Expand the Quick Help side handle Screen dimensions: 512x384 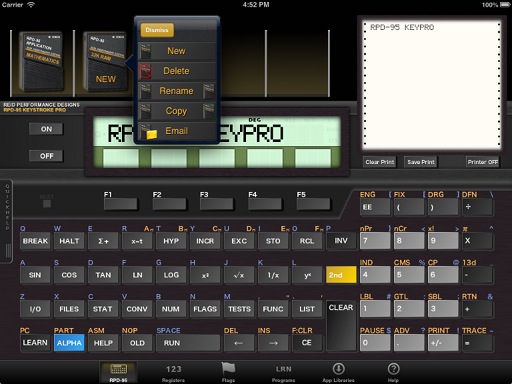pos(7,222)
